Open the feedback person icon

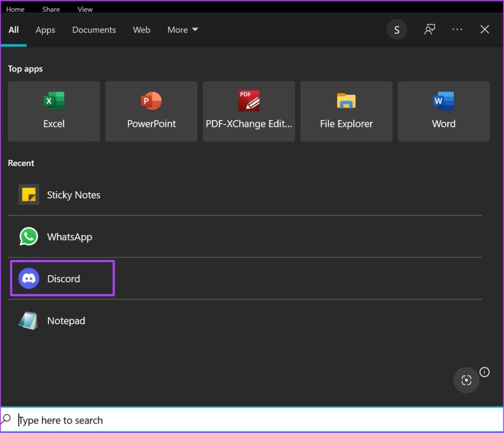coord(429,30)
